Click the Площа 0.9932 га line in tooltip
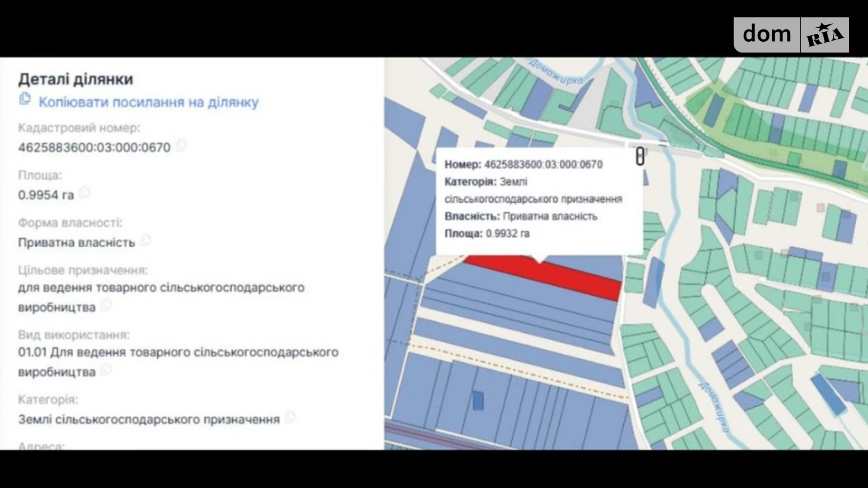Image resolution: width=868 pixels, height=488 pixels. coord(488,233)
